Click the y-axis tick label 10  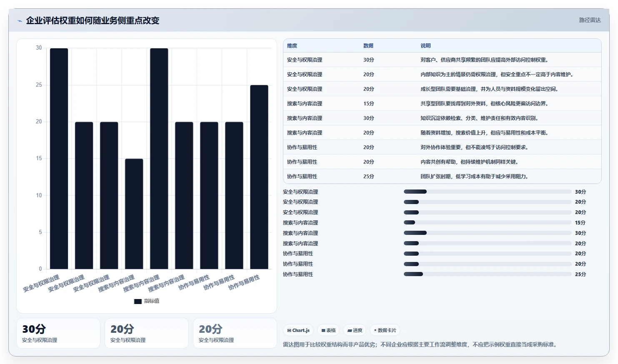click(x=39, y=195)
